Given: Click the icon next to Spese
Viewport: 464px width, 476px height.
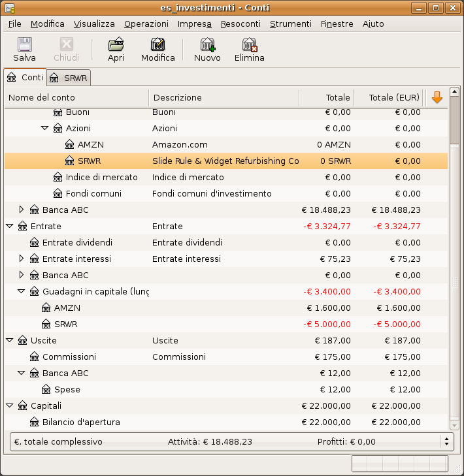Looking at the screenshot, I should tap(46, 389).
